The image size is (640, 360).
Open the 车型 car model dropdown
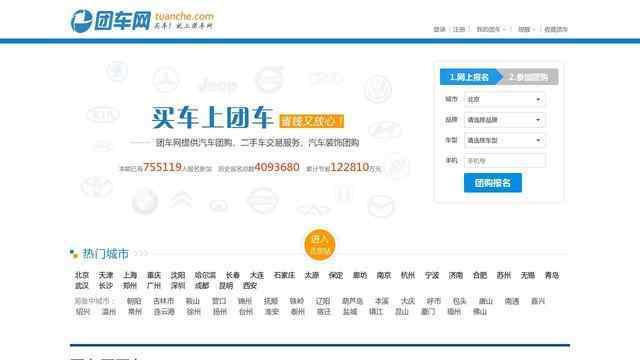[504, 140]
